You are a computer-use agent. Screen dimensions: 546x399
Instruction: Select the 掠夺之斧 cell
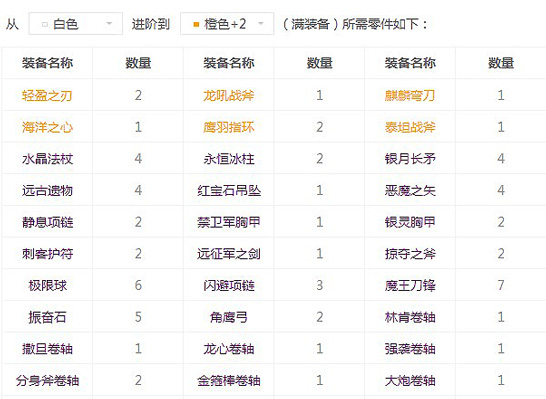(410, 253)
